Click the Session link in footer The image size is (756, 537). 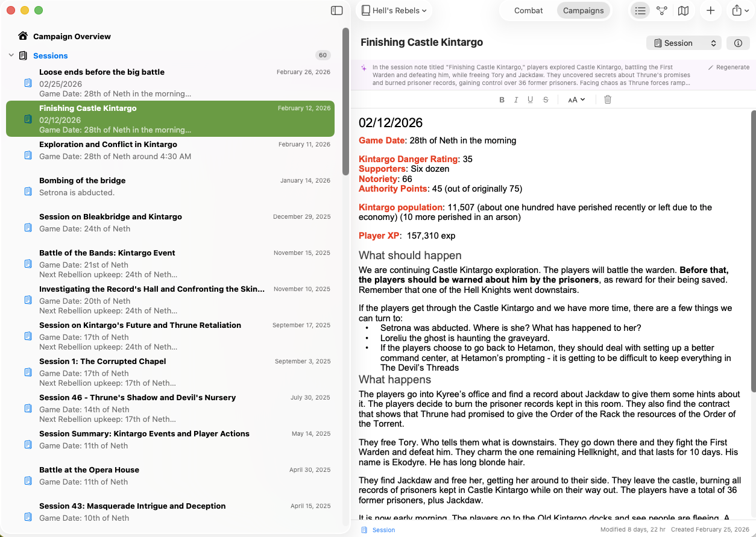click(x=383, y=530)
